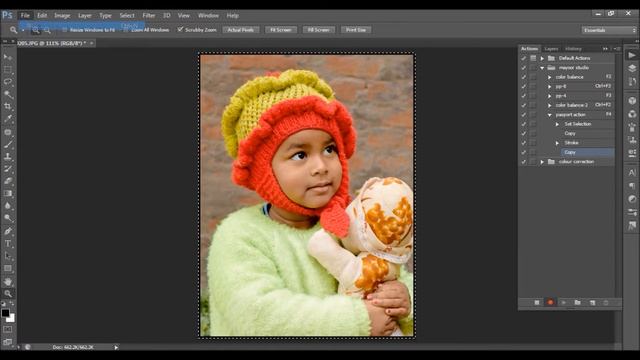Select the Horizontal Type tool
Screen dimensions: 640x360
[8, 244]
